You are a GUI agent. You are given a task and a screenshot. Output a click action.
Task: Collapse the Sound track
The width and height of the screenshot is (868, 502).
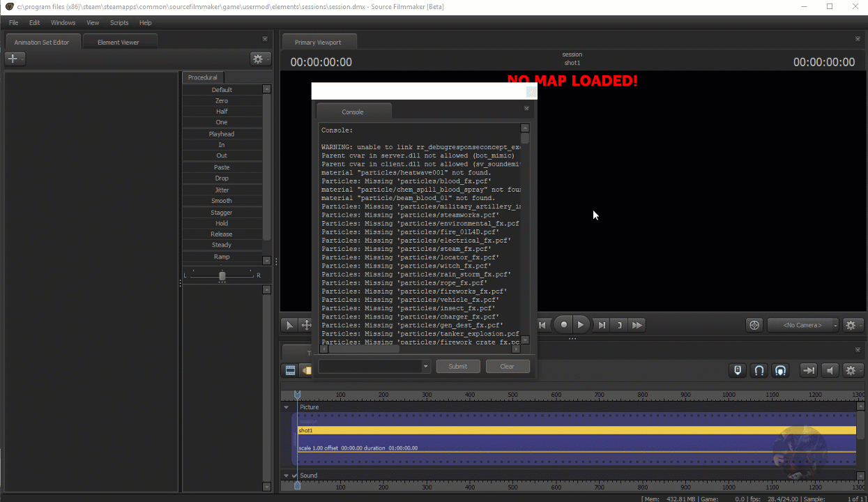tap(286, 476)
